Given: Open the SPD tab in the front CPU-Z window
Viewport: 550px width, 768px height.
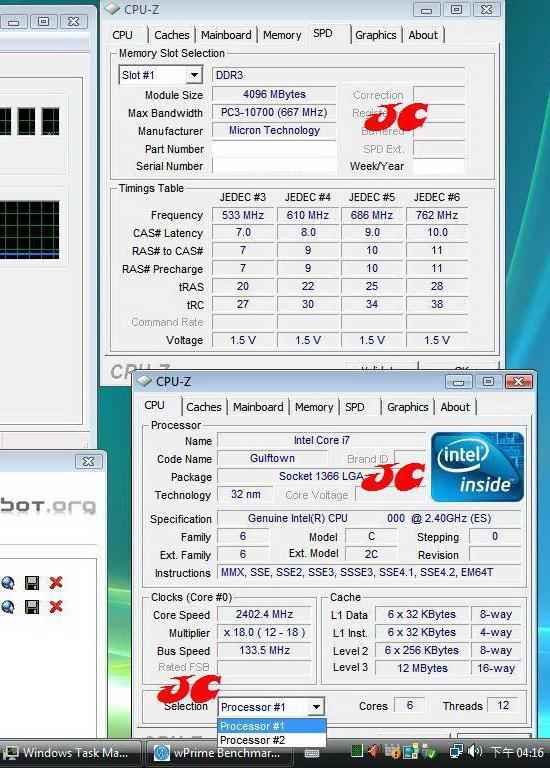Looking at the screenshot, I should coord(355,407).
